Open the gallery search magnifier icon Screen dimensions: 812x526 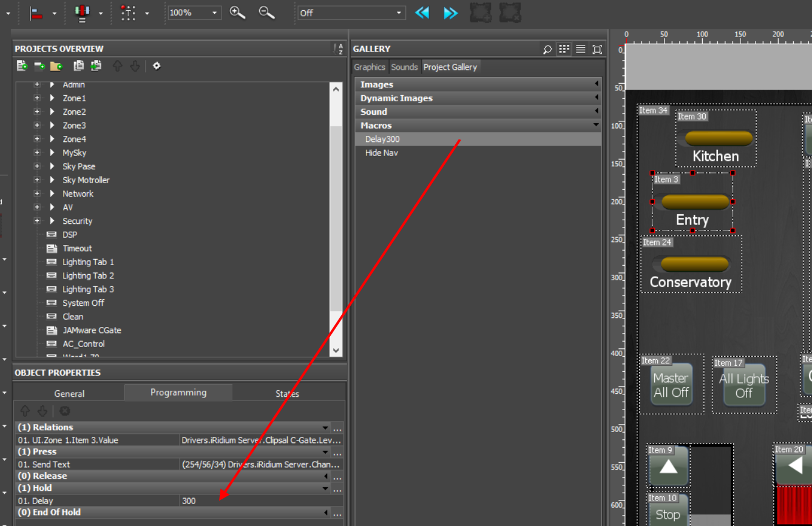pos(547,49)
